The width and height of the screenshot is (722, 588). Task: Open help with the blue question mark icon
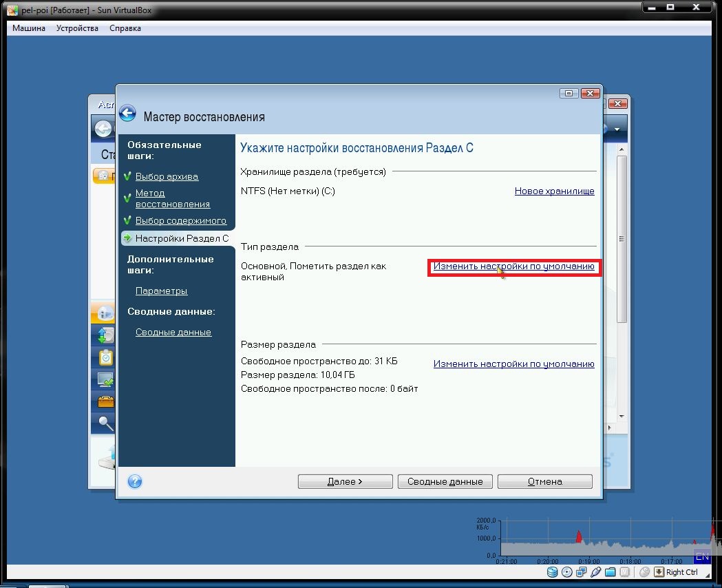point(134,481)
